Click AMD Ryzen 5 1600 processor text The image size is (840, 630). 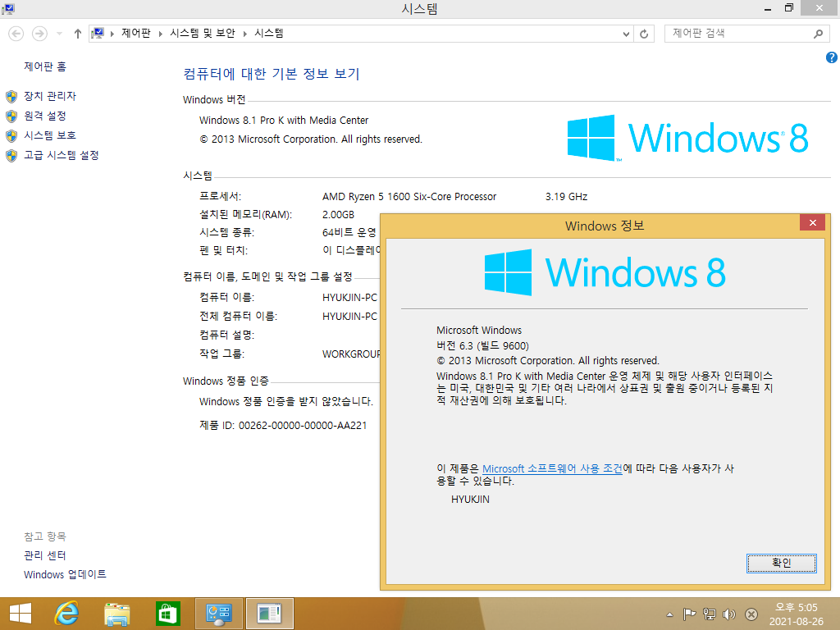(x=409, y=197)
